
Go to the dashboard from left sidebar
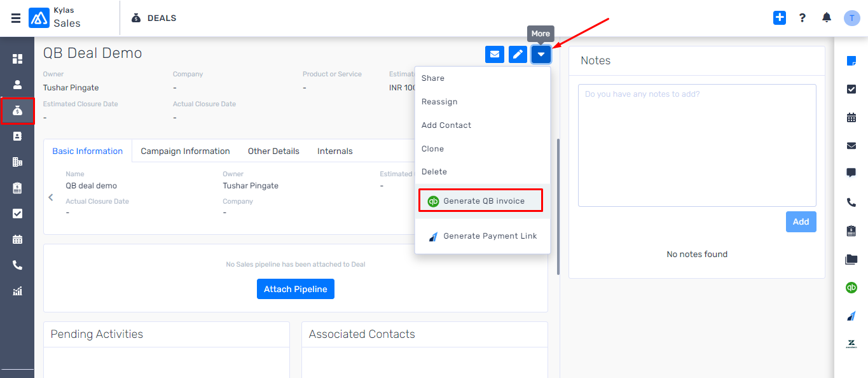[17, 59]
